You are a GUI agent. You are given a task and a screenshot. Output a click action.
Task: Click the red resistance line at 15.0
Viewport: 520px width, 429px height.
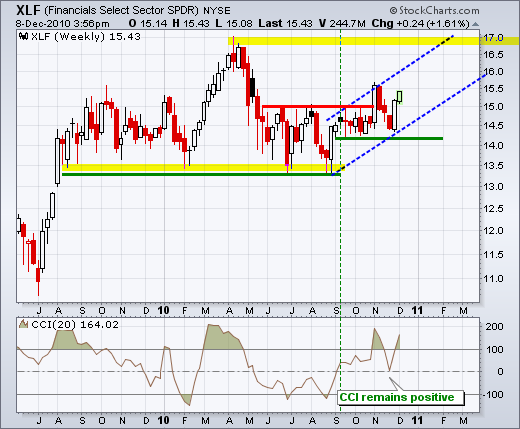tap(318, 107)
